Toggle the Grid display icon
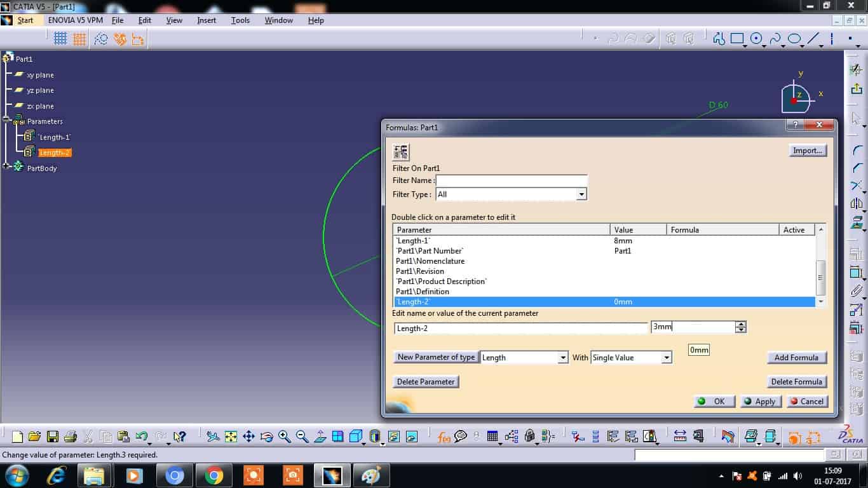Screen dimensions: 868x488 tap(60, 39)
